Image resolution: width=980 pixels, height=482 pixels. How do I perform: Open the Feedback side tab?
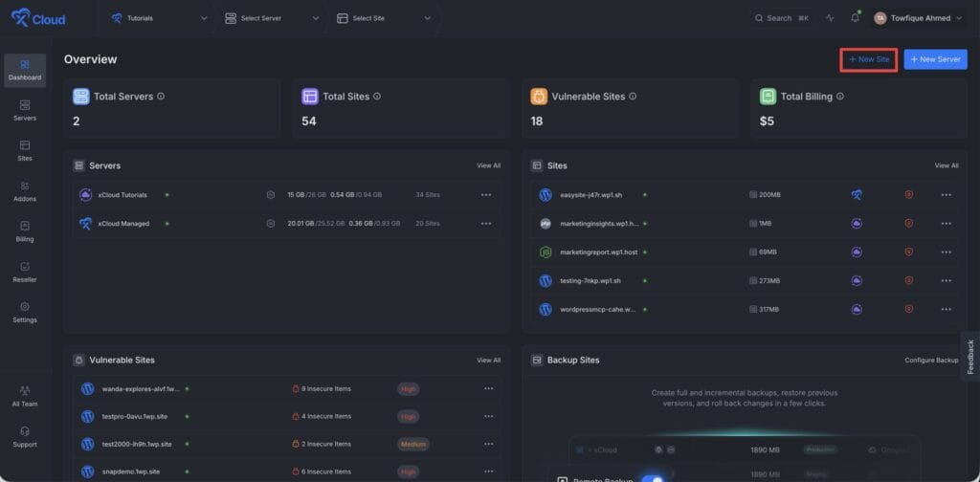click(x=970, y=357)
